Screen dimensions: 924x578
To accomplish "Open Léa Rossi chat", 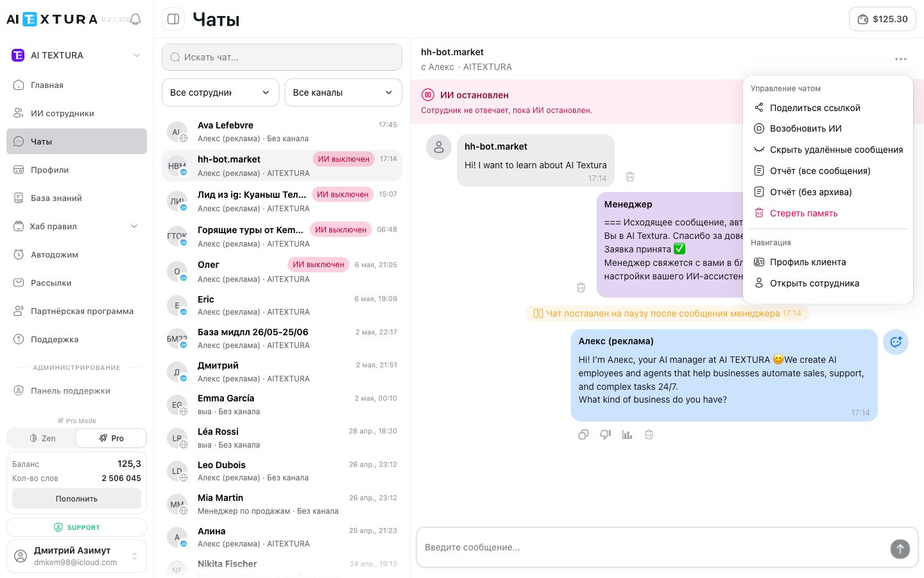I will (282, 438).
